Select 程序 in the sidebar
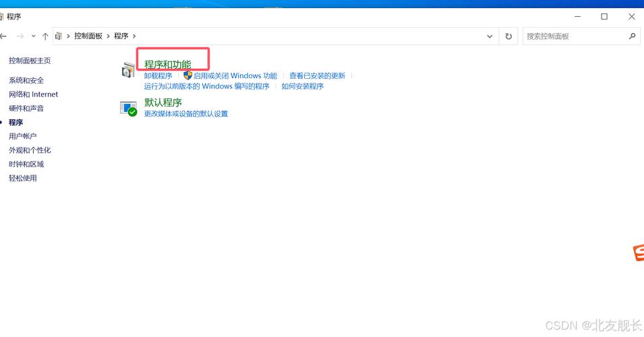This screenshot has height=337, width=644. [x=16, y=122]
